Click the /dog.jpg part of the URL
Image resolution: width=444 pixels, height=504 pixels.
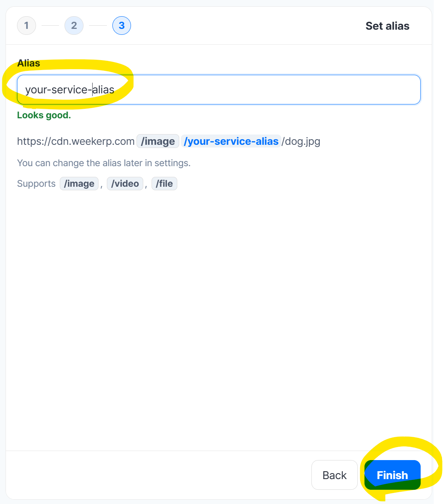coord(301,141)
